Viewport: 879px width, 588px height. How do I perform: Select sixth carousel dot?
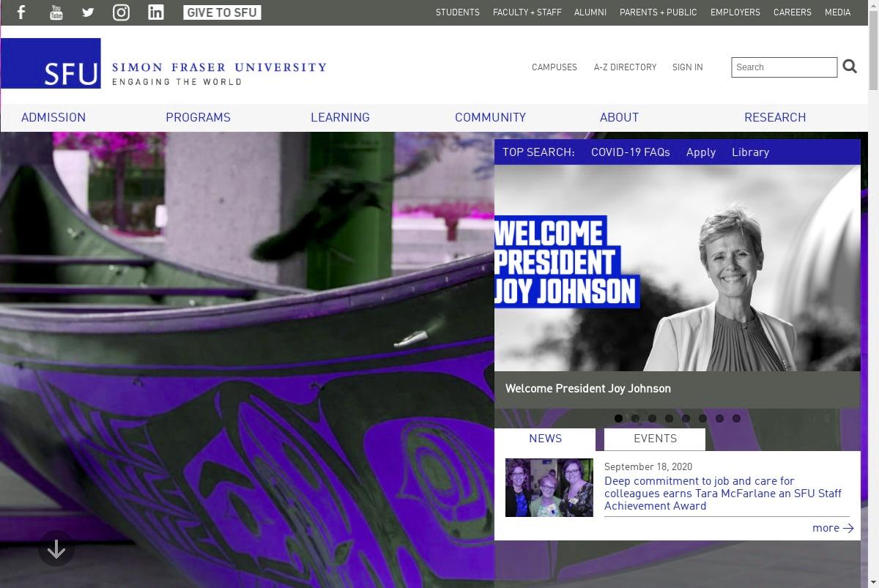coord(702,419)
